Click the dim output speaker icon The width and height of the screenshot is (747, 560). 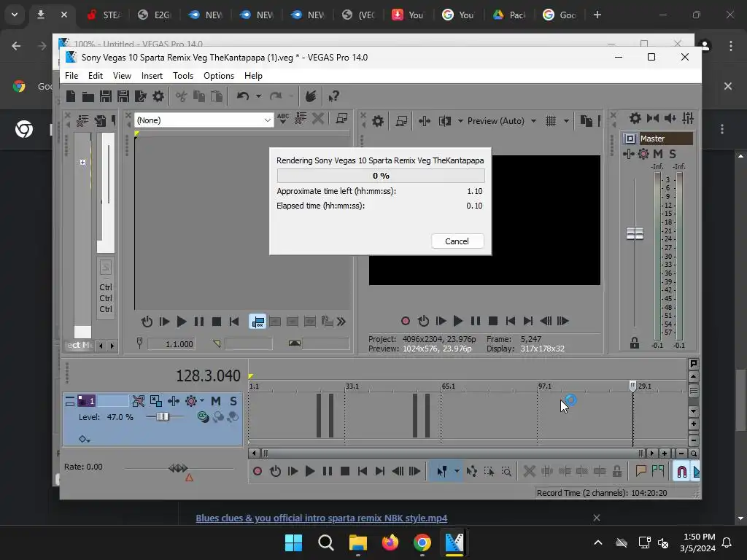670,118
